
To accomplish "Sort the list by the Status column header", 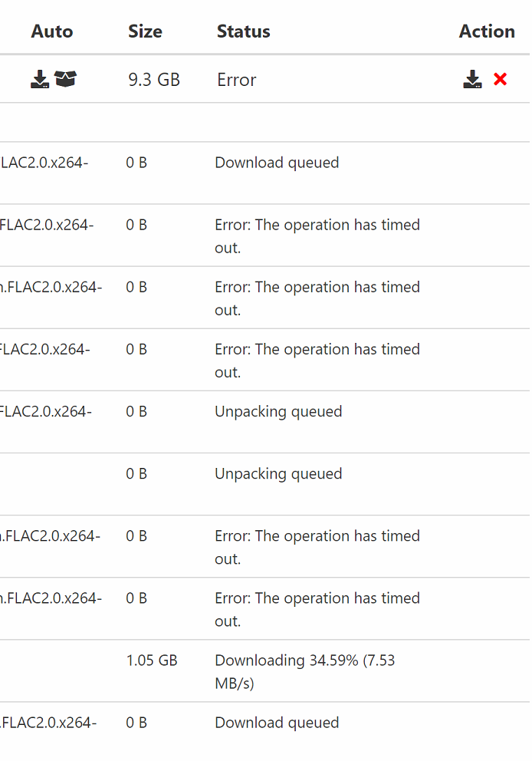I will 243,31.
